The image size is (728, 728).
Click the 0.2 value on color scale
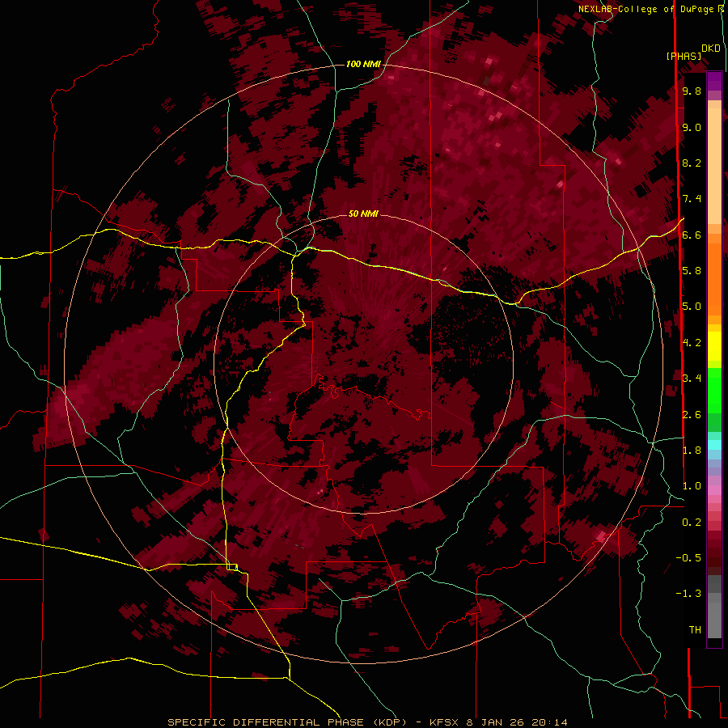(692, 523)
